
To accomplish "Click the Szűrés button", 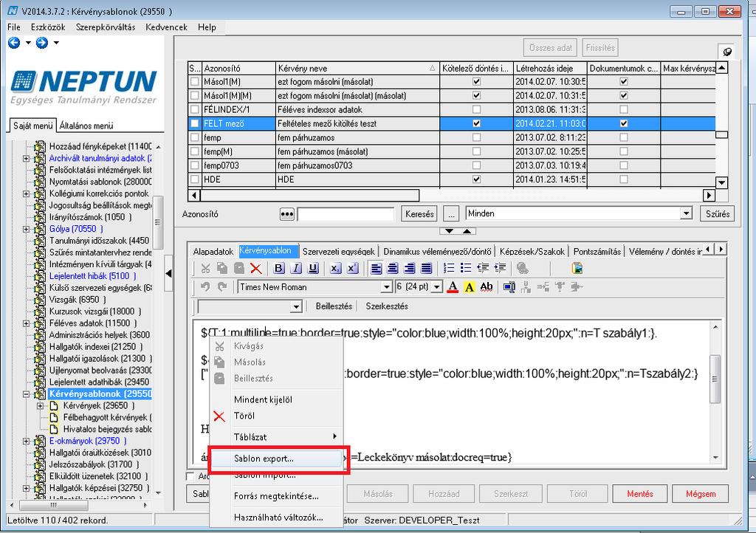I will point(717,214).
